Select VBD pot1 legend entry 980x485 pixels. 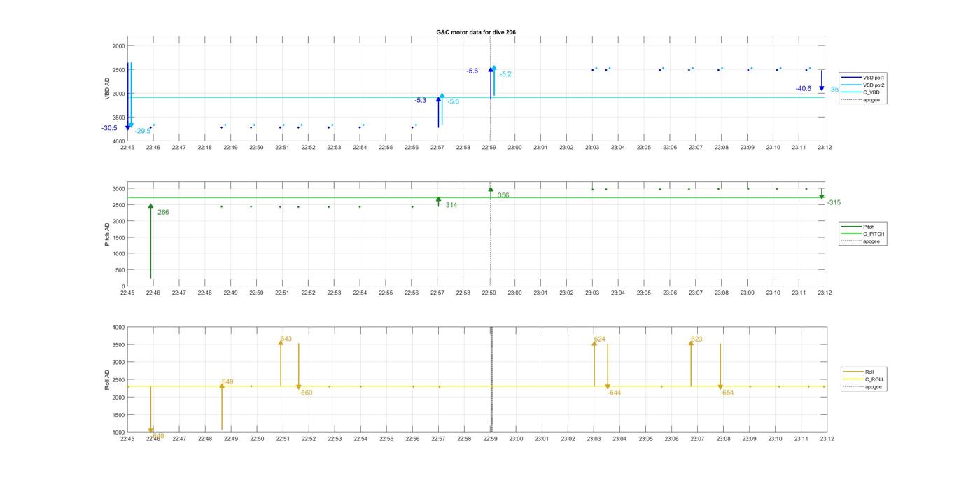click(863, 77)
